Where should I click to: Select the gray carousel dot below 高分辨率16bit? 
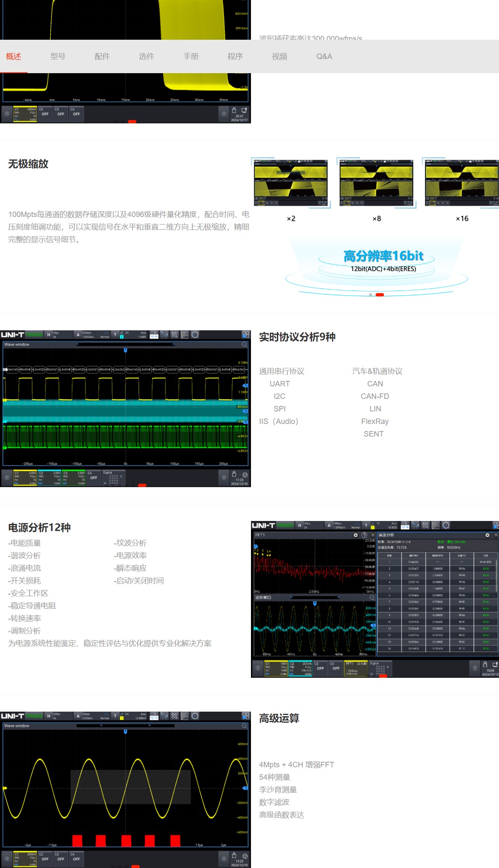[x=371, y=295]
